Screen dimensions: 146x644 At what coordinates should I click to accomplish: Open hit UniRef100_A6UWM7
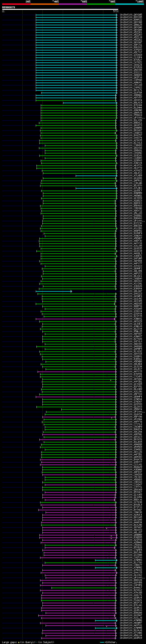click(x=131, y=623)
